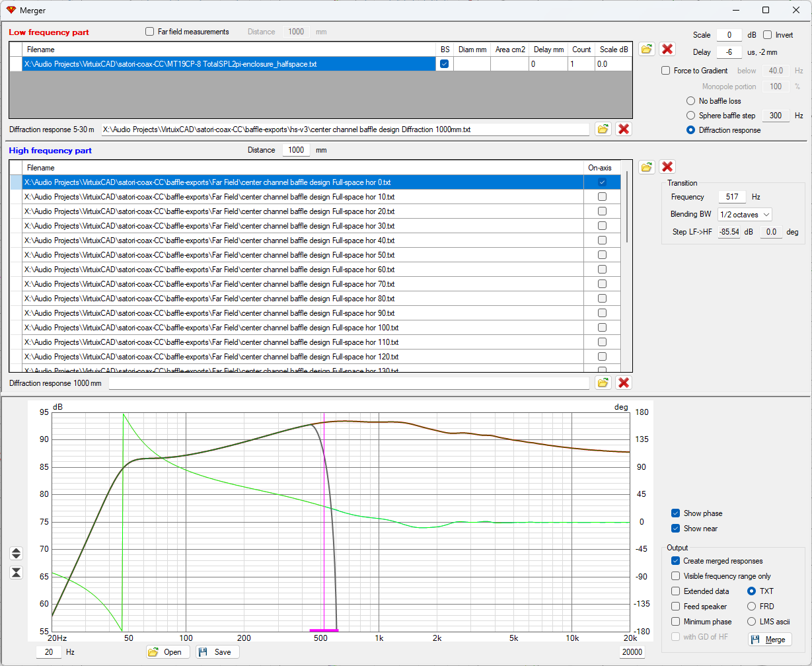Viewport: 812px width, 666px height.
Task: Select Full-space hor 120.txt file row
Action: tap(303, 357)
